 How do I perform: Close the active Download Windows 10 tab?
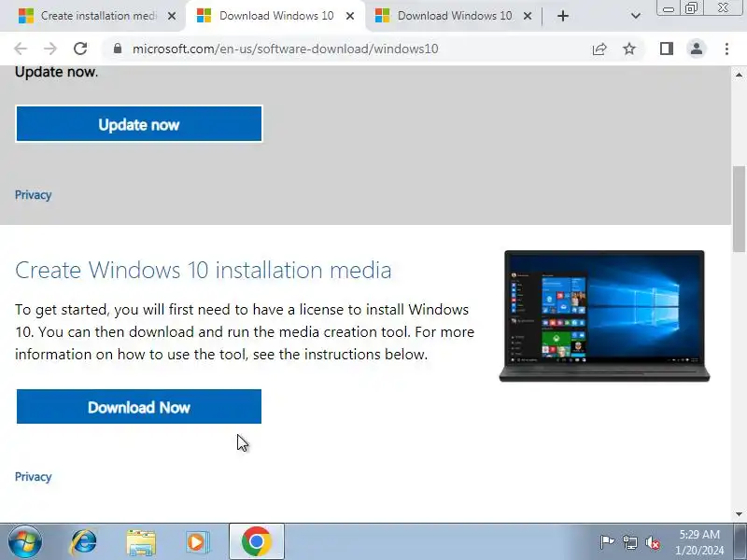point(349,16)
